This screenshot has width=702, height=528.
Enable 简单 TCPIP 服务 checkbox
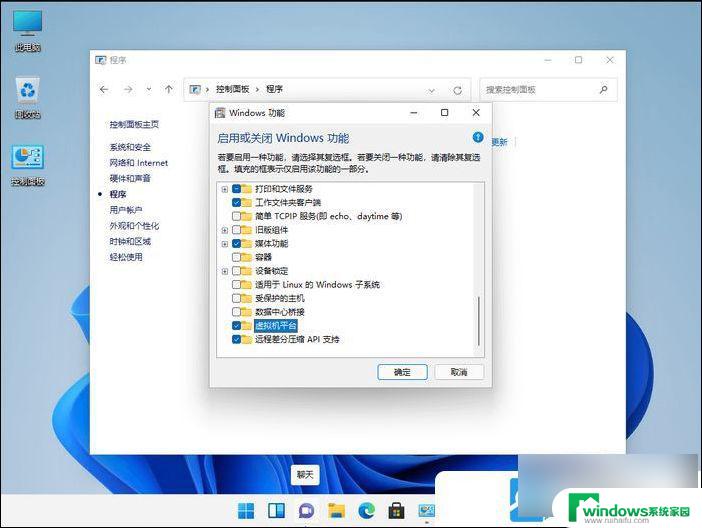click(x=237, y=216)
